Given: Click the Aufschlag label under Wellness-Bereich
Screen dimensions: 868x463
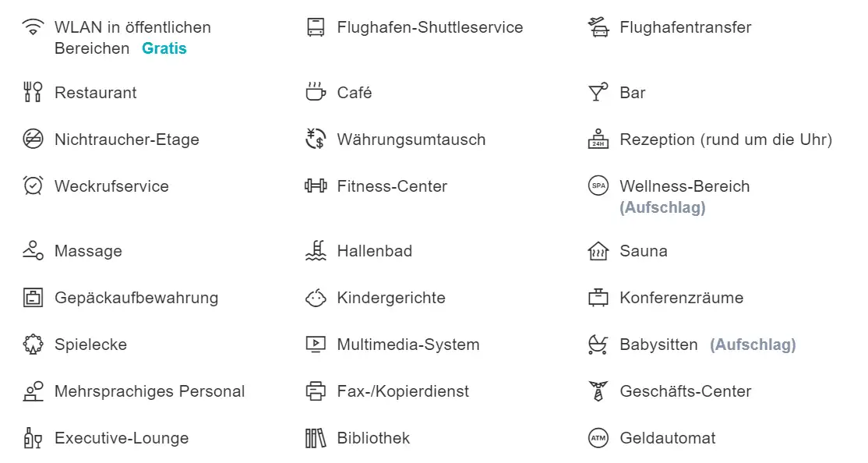Looking at the screenshot, I should (662, 207).
